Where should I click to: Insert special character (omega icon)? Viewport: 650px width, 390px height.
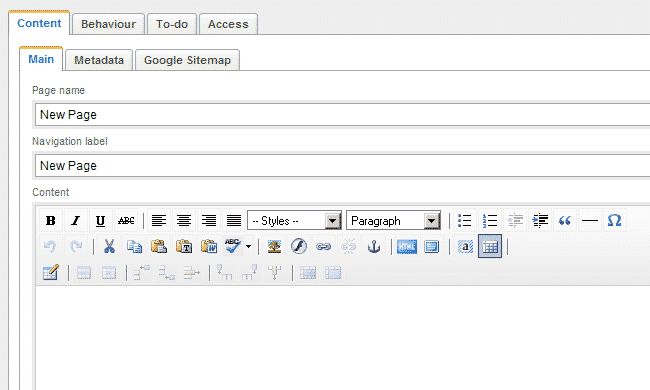tap(614, 220)
